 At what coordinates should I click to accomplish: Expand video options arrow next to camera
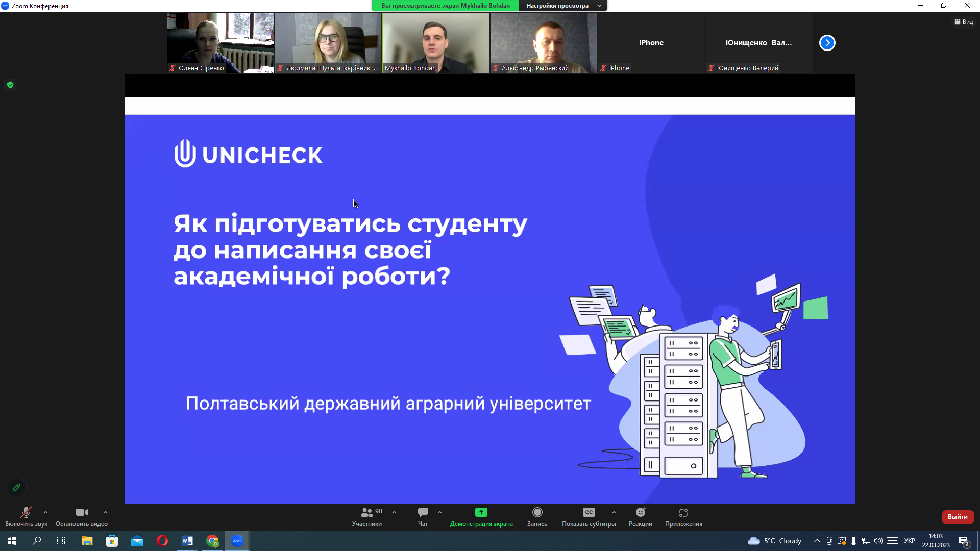[x=106, y=512]
